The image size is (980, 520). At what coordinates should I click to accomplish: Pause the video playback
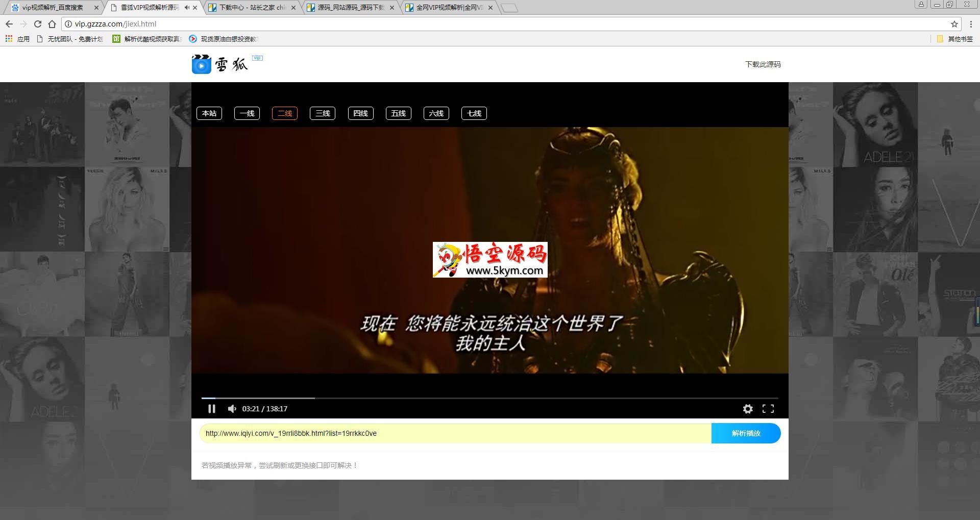pos(212,409)
